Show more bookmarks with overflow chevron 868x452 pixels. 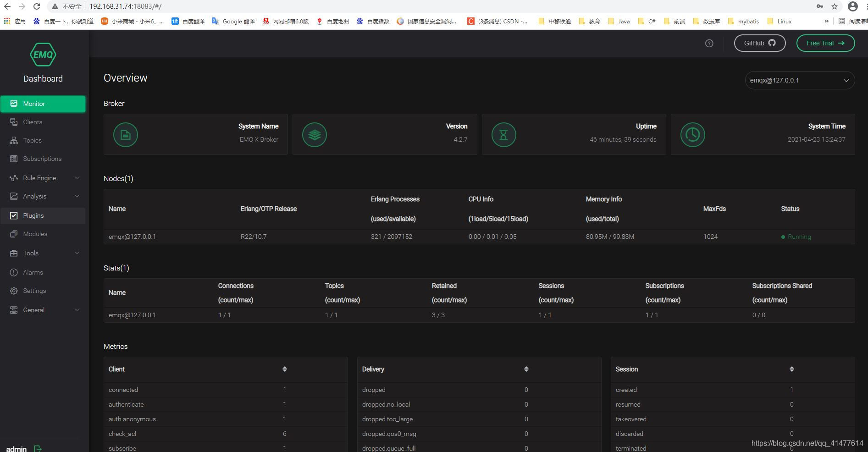click(x=827, y=21)
